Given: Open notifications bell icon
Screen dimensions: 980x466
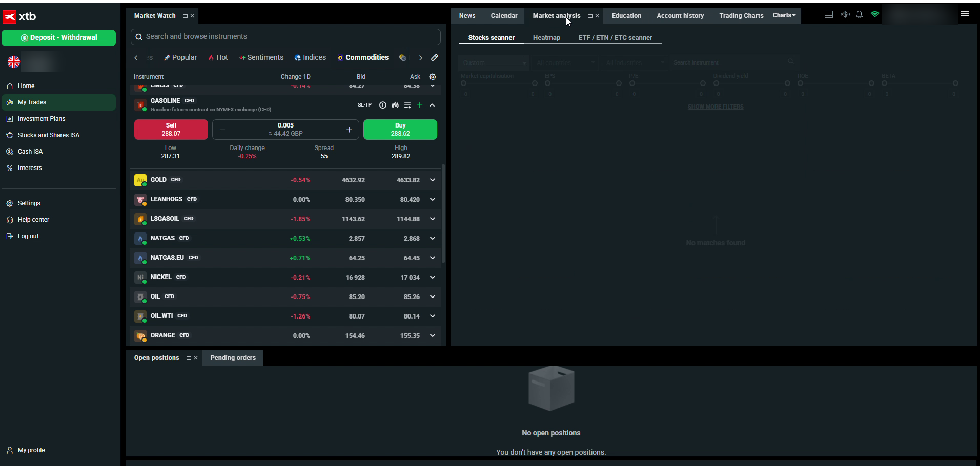Looking at the screenshot, I should coord(860,15).
